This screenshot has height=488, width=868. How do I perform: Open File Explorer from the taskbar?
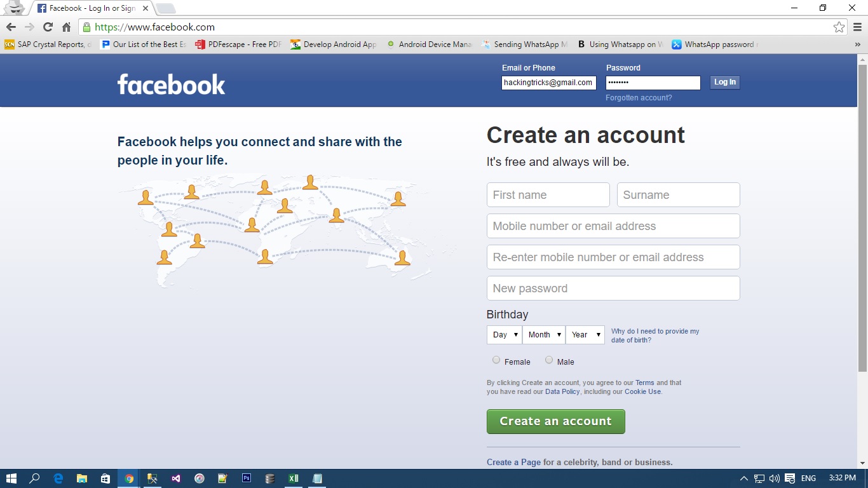click(82, 478)
